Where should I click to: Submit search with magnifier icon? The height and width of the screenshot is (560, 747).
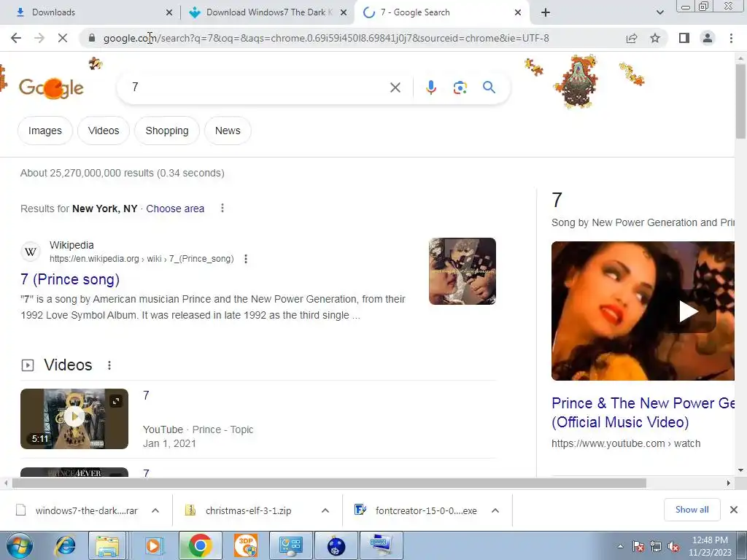pos(489,87)
